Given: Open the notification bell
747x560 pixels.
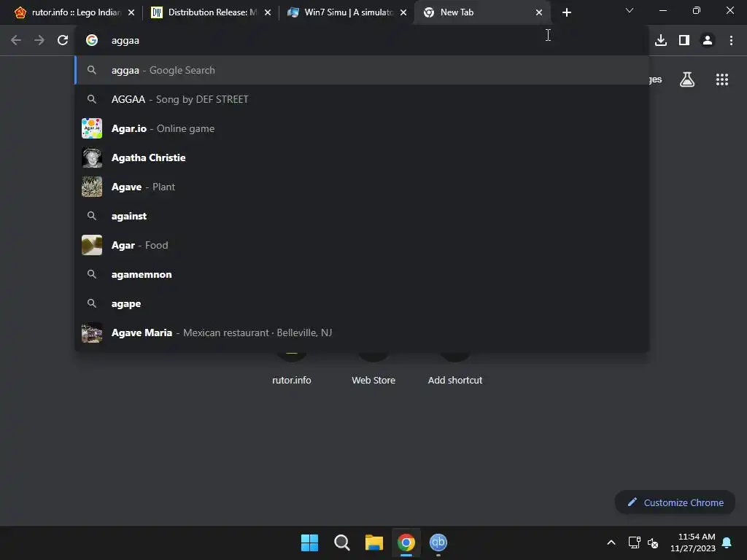Looking at the screenshot, I should pos(727,542).
